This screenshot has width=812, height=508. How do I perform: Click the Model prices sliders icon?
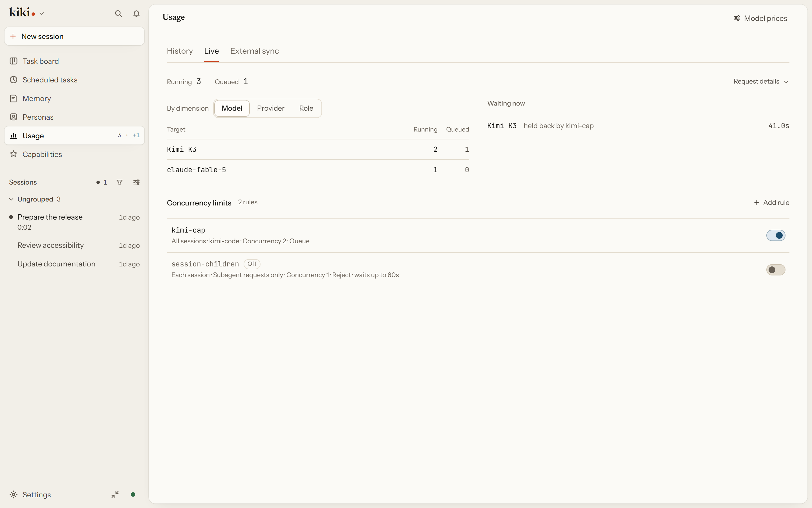(x=737, y=18)
